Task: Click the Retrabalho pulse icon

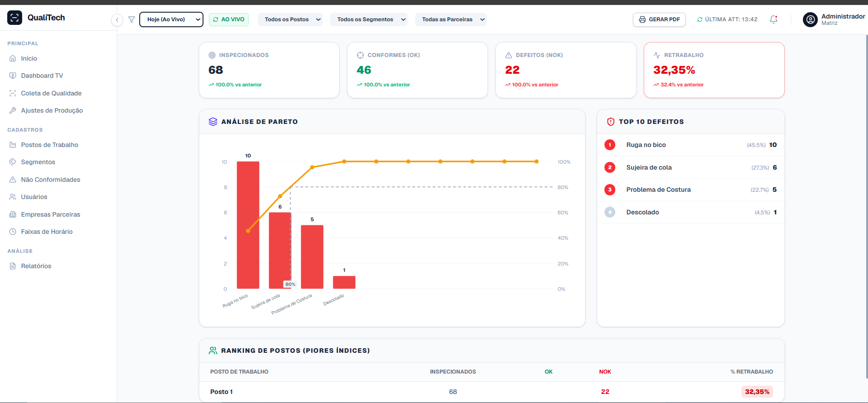Action: 657,55
